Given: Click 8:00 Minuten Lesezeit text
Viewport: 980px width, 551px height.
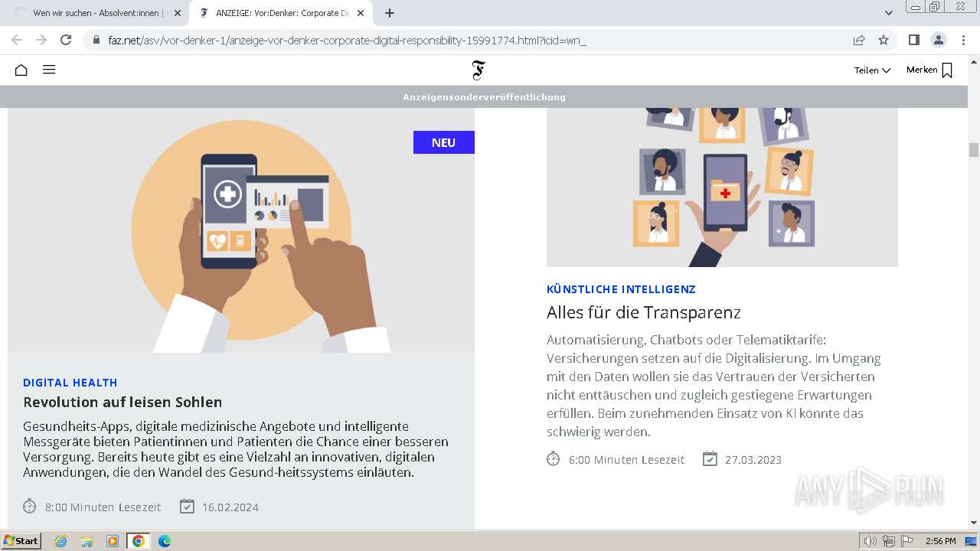Looking at the screenshot, I should [x=103, y=507].
